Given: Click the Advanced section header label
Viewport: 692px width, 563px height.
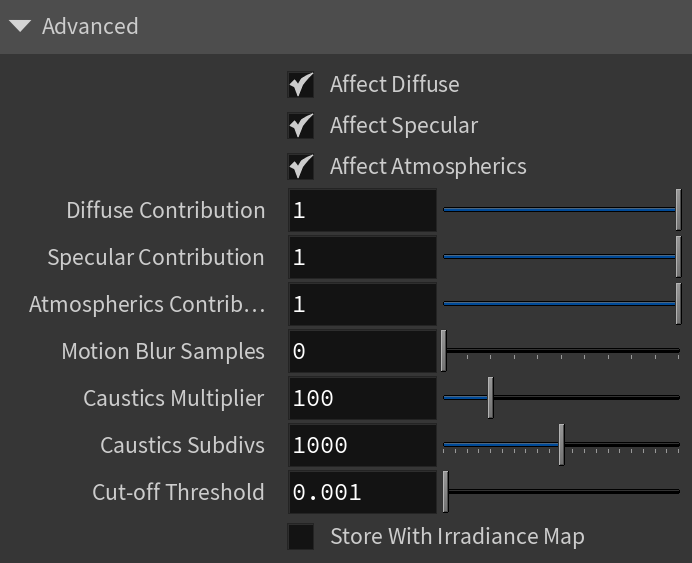Looking at the screenshot, I should point(90,26).
